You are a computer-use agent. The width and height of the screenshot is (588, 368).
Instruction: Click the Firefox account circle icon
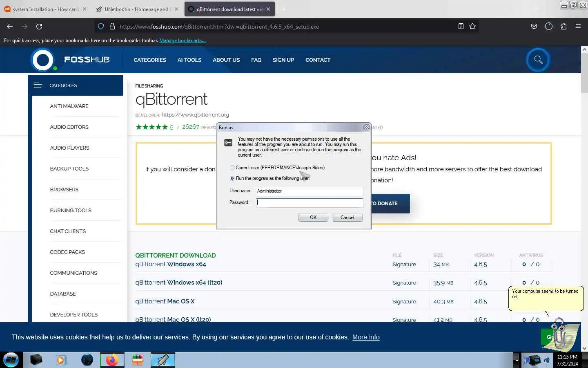pyautogui.click(x=549, y=26)
